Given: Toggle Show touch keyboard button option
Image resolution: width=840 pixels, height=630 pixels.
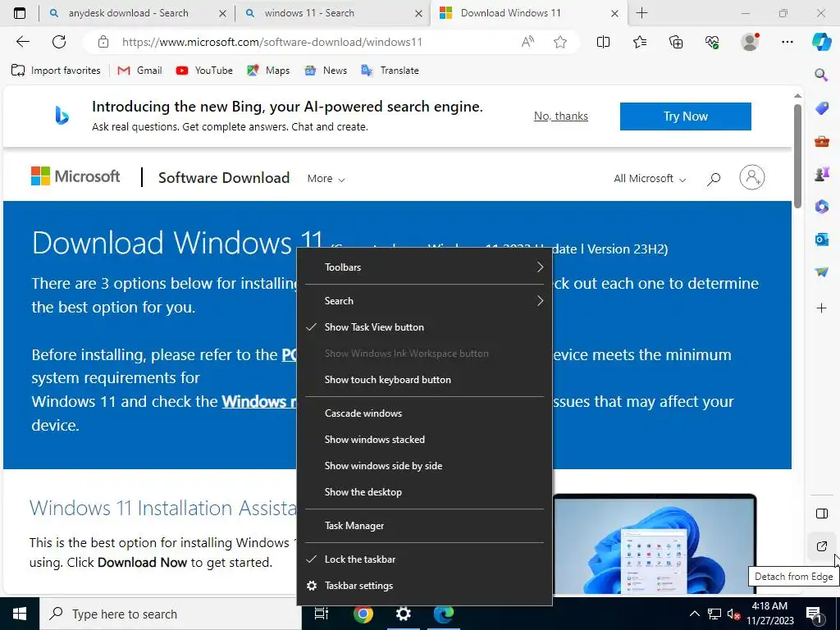Looking at the screenshot, I should click(424, 379).
